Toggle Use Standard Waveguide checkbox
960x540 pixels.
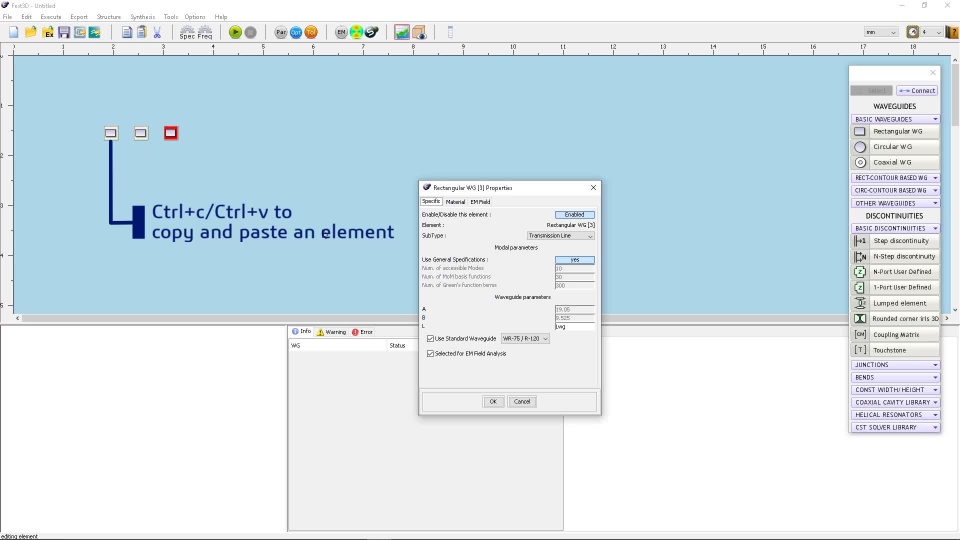(x=430, y=339)
